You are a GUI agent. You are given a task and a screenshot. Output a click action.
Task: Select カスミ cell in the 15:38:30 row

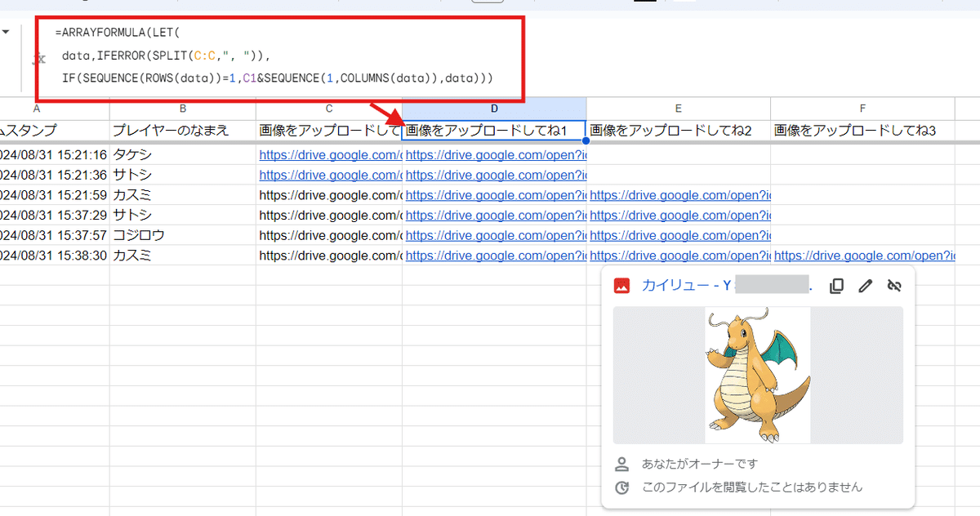[183, 256]
